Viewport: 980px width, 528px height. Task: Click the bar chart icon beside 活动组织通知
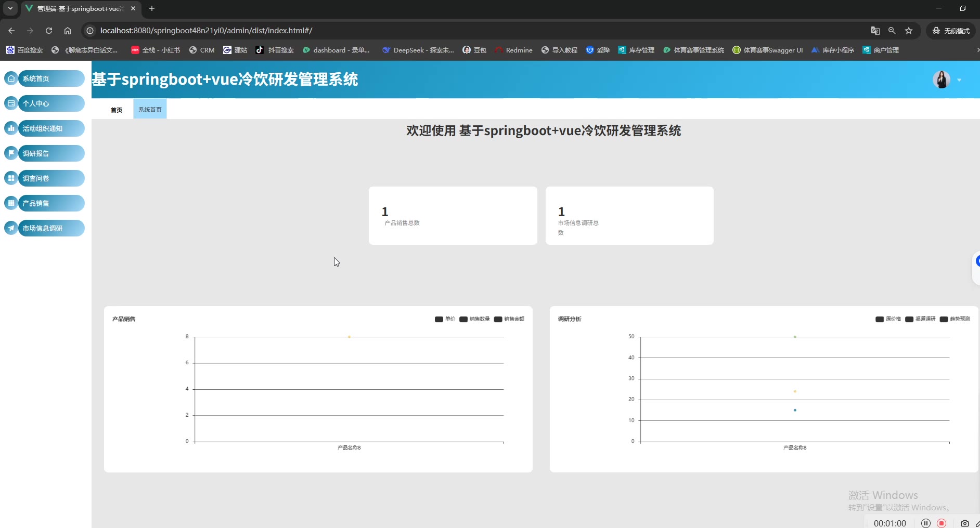(x=11, y=128)
